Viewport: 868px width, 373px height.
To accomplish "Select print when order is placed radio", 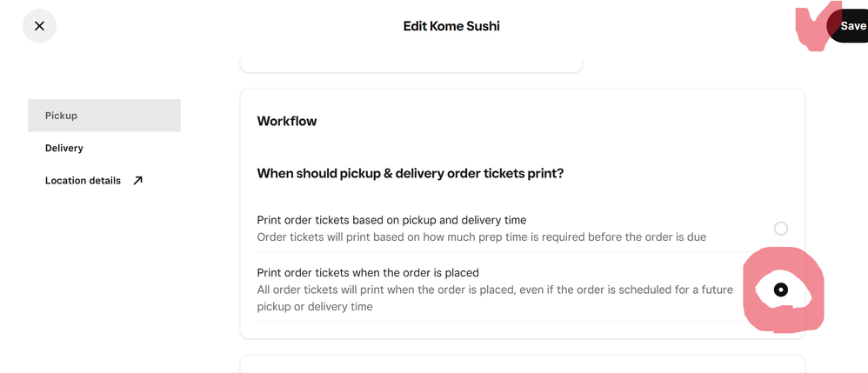I will click(x=781, y=290).
